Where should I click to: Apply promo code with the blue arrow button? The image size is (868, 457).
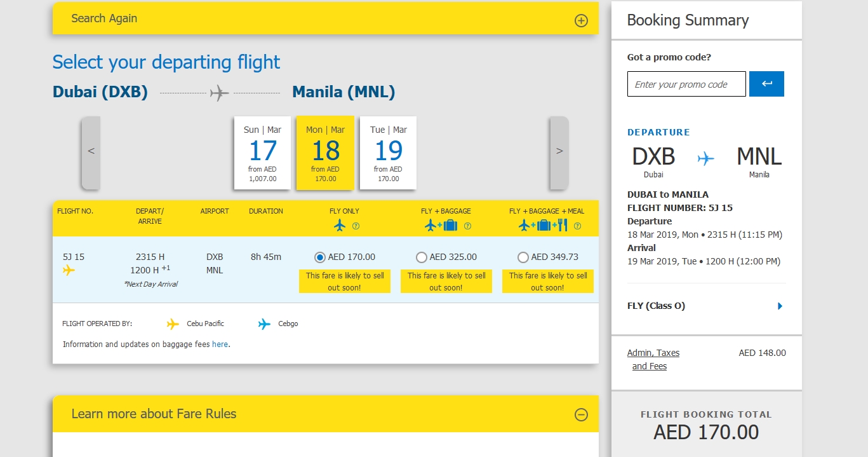click(766, 84)
